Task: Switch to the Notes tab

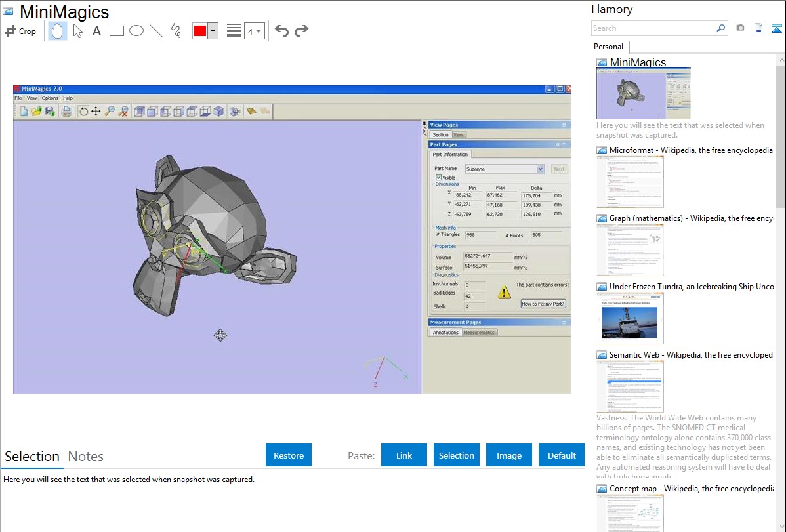Action: point(86,457)
